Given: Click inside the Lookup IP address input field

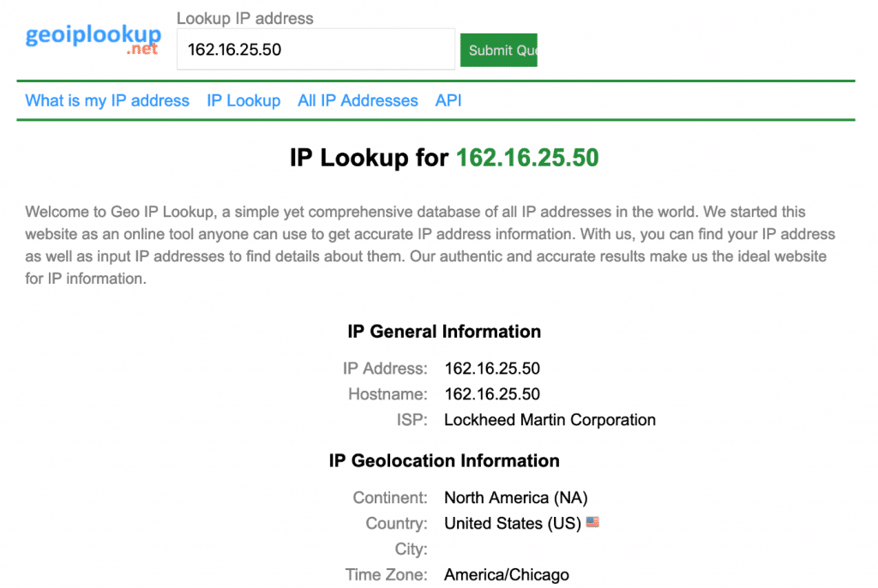Looking at the screenshot, I should click(x=315, y=49).
